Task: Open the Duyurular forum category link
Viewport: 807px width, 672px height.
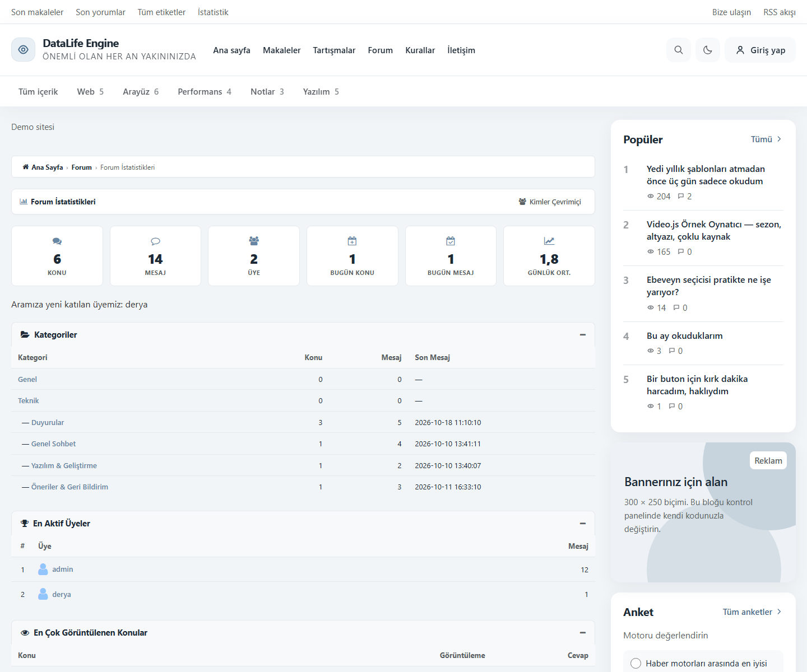Action: pos(48,422)
